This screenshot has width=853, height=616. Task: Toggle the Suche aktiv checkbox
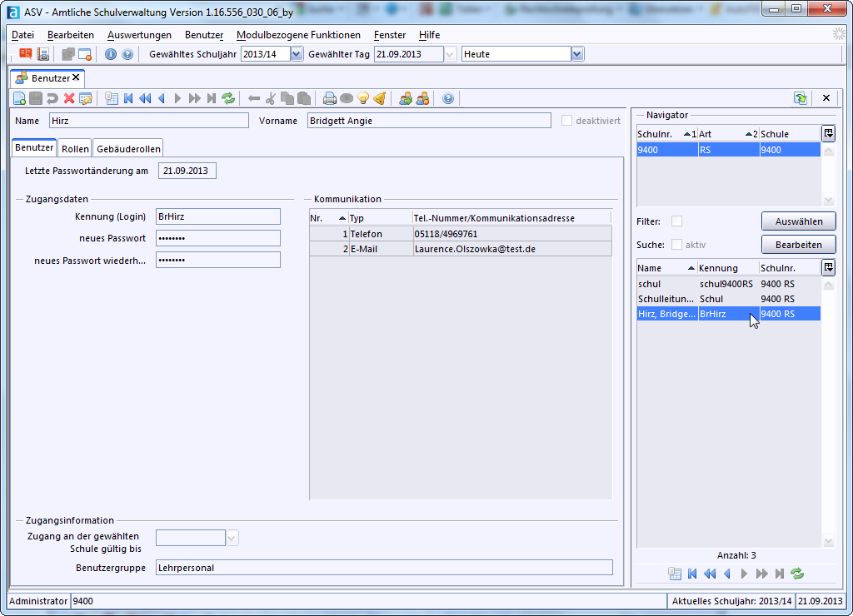[x=676, y=245]
